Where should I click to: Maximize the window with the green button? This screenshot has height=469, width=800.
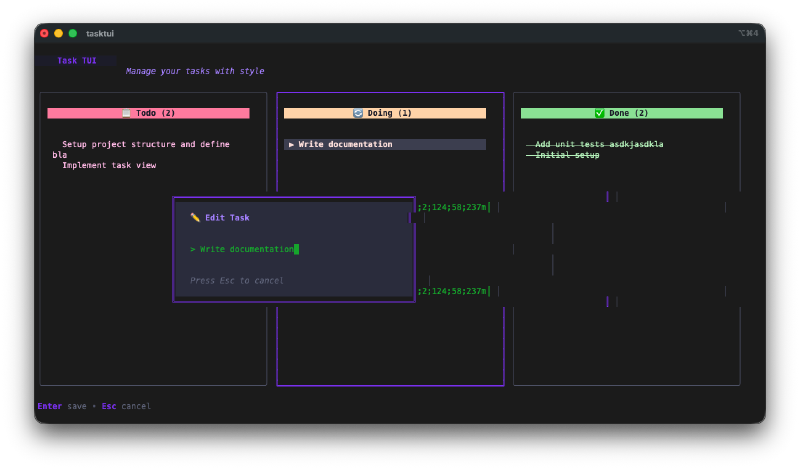(x=72, y=33)
